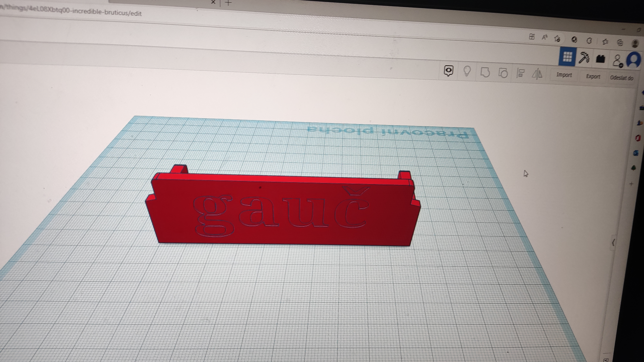
Task: Click the sidebar plus add icon
Action: coord(631,184)
